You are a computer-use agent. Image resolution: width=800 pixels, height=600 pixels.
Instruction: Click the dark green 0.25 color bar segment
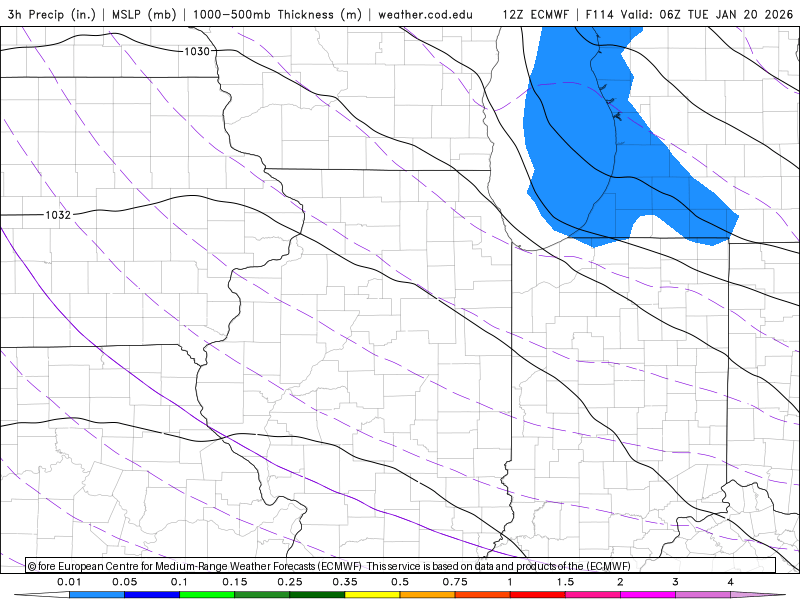(317, 595)
